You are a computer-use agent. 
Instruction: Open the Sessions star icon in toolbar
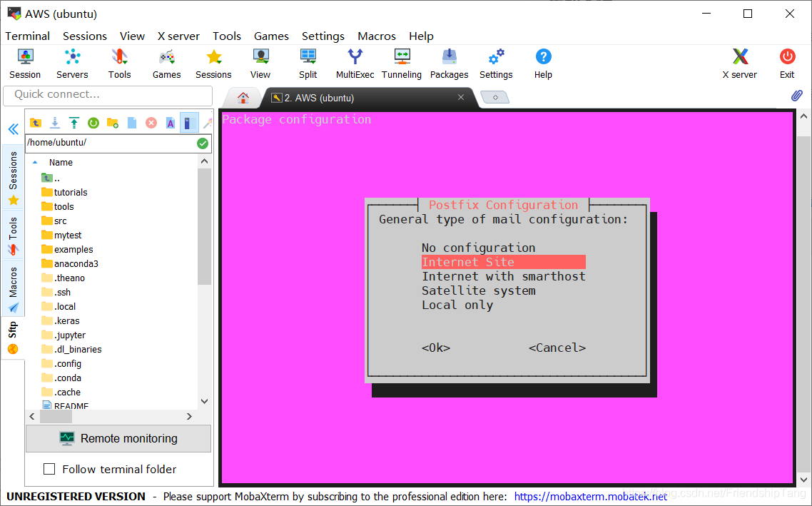(x=213, y=64)
